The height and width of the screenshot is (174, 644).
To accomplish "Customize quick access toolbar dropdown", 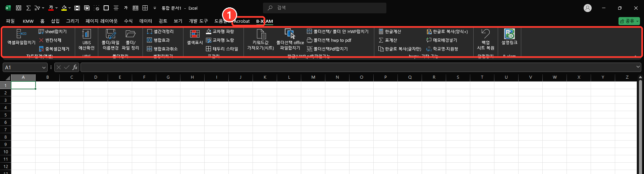I will 155,8.
